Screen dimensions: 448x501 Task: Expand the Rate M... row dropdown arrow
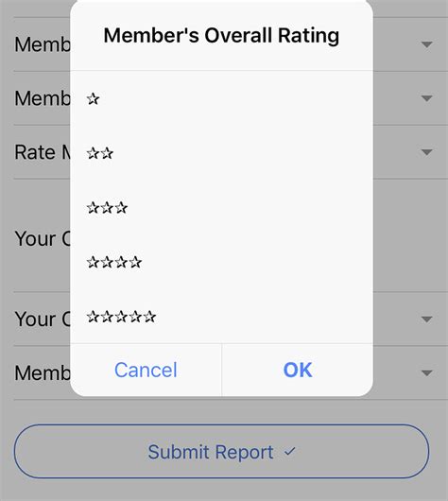[x=426, y=152]
